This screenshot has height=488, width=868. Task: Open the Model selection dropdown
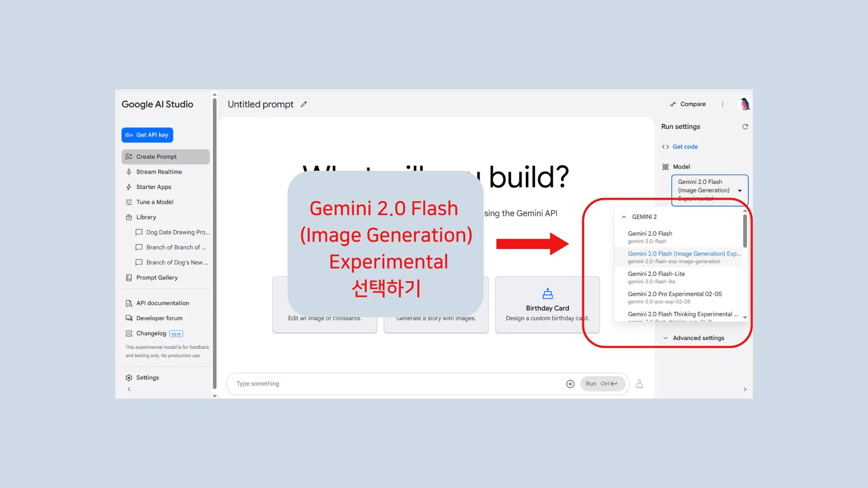coord(710,190)
